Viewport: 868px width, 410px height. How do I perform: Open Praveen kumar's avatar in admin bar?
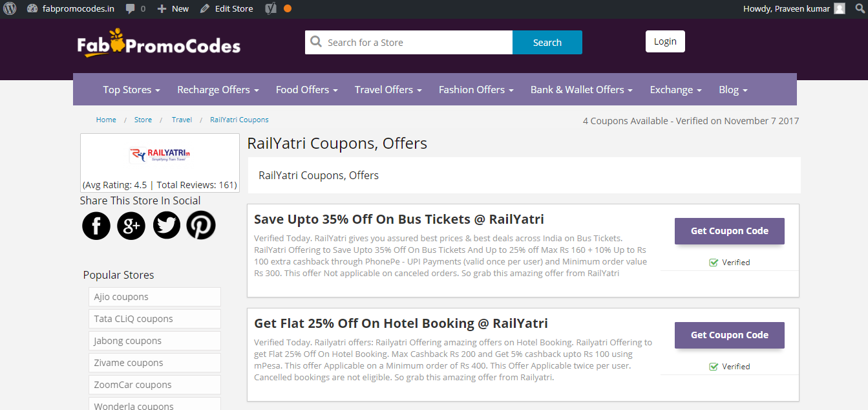click(x=840, y=8)
